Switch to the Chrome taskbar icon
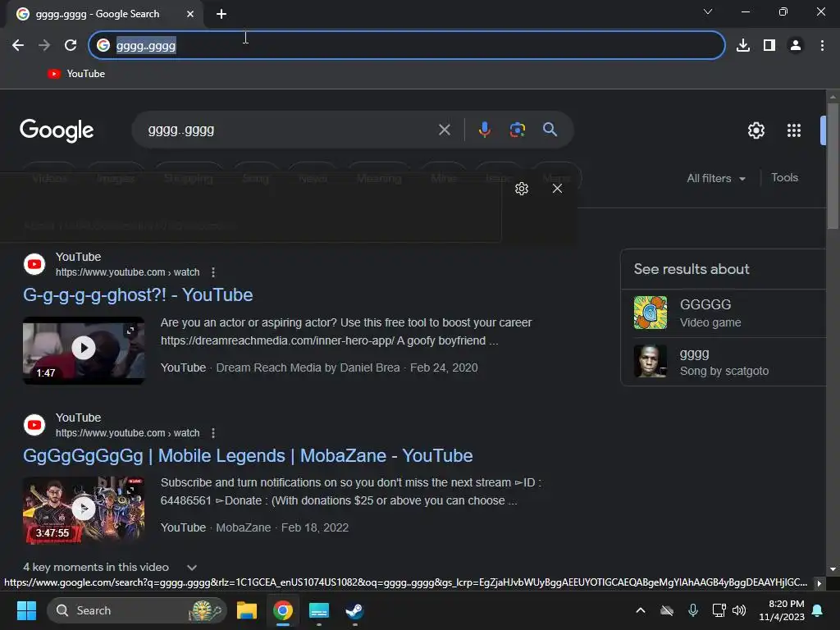The width and height of the screenshot is (840, 630). 283,610
